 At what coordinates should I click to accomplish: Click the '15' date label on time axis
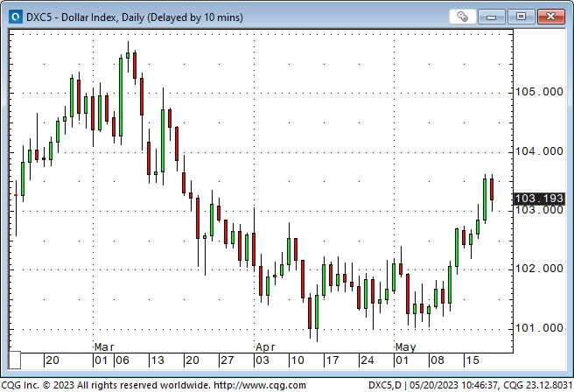[472, 360]
